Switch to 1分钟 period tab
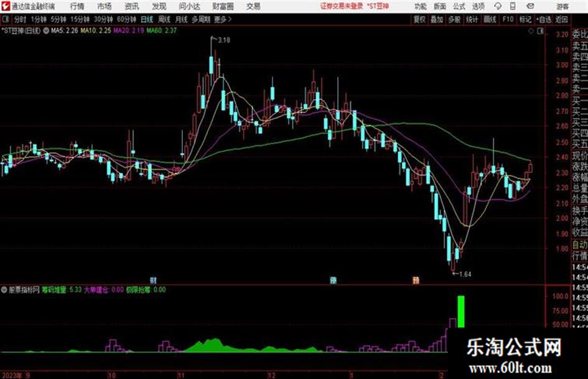 39,19
